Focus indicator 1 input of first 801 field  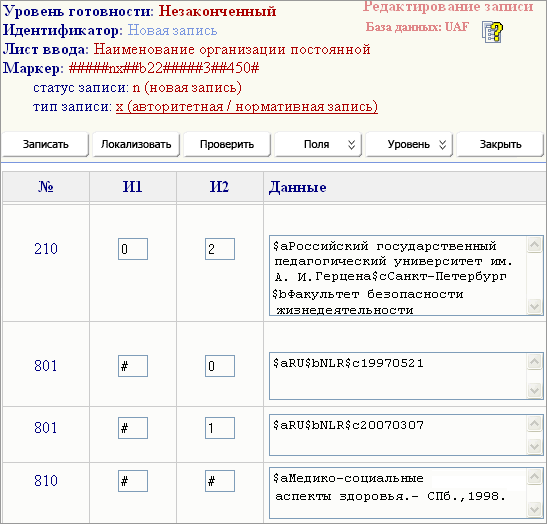tap(133, 366)
